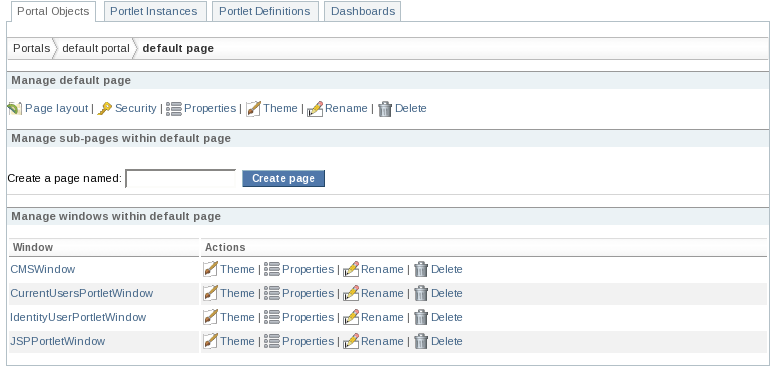Go to the Dashboards tab
The height and width of the screenshot is (373, 772).
(362, 11)
